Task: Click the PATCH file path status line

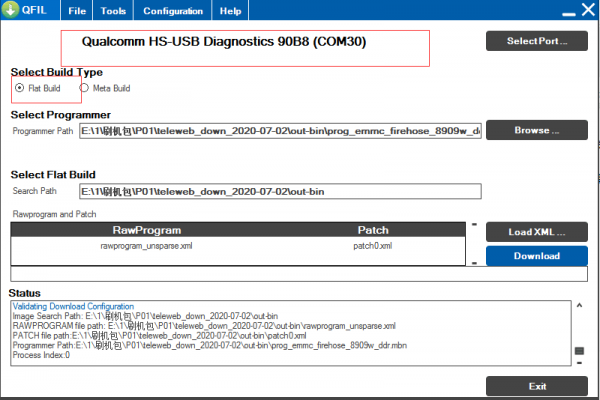Action: tap(159, 335)
